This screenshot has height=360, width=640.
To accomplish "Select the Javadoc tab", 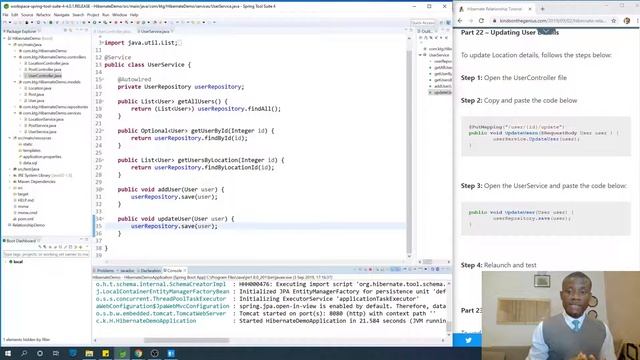I will click(127, 271).
